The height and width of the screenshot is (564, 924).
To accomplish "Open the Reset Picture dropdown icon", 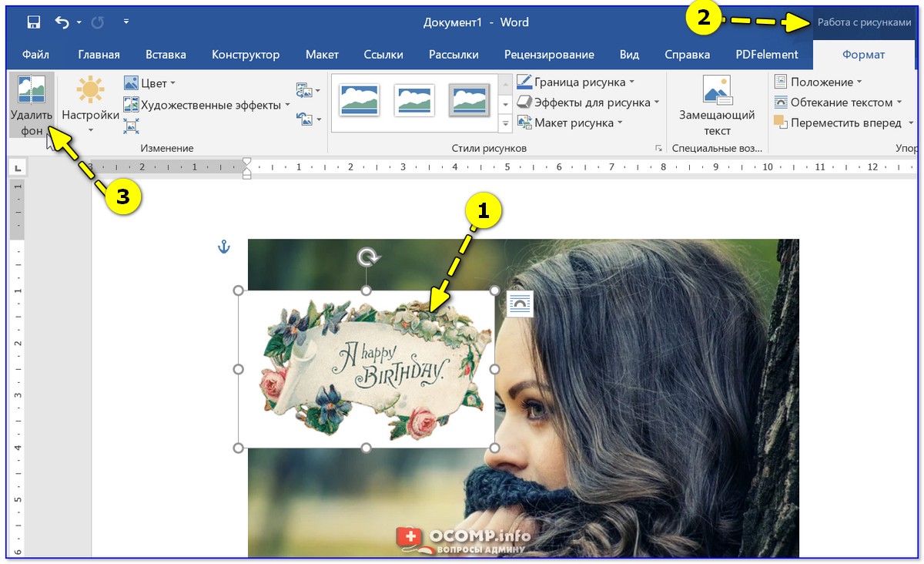I will click(x=308, y=119).
